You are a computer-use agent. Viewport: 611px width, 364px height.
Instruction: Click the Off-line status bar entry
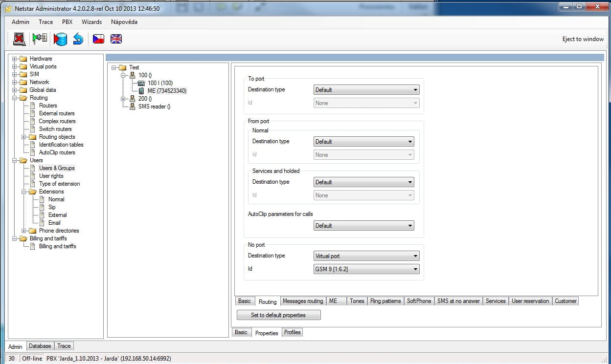tap(32, 359)
